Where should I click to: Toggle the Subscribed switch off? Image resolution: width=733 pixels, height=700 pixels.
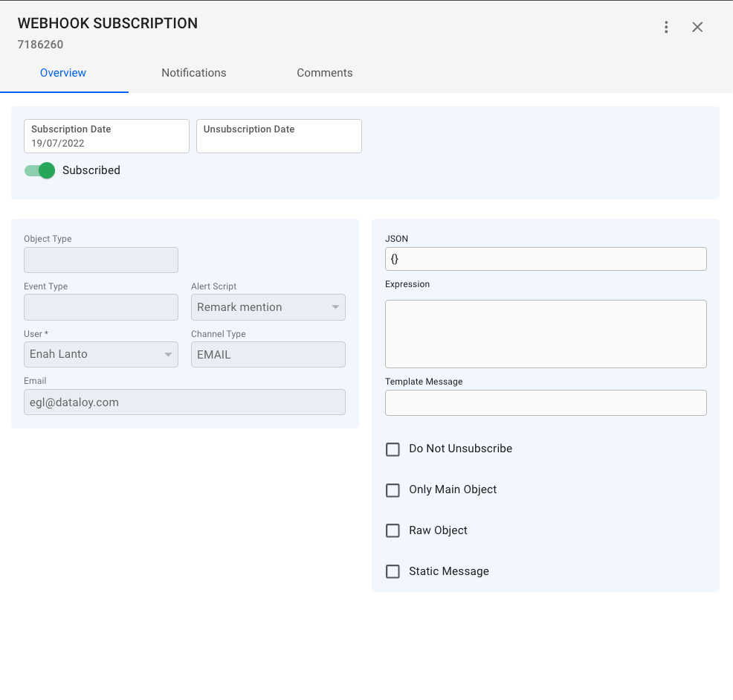(x=40, y=170)
